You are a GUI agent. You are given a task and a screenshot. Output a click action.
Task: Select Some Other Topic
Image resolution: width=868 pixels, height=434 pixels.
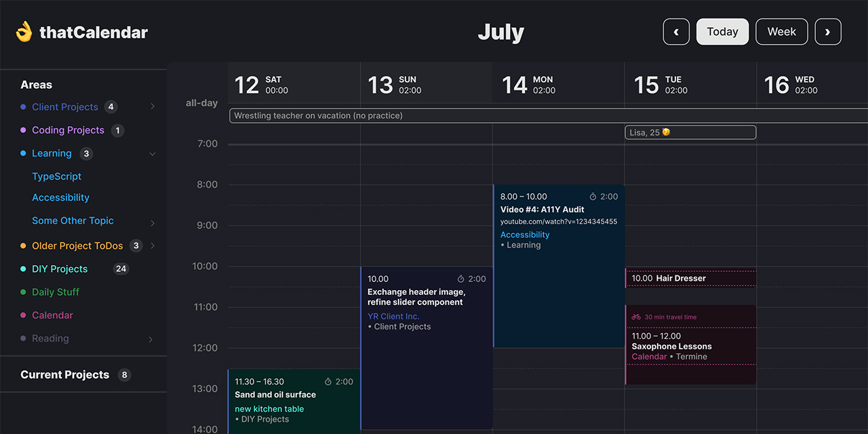pos(73,220)
